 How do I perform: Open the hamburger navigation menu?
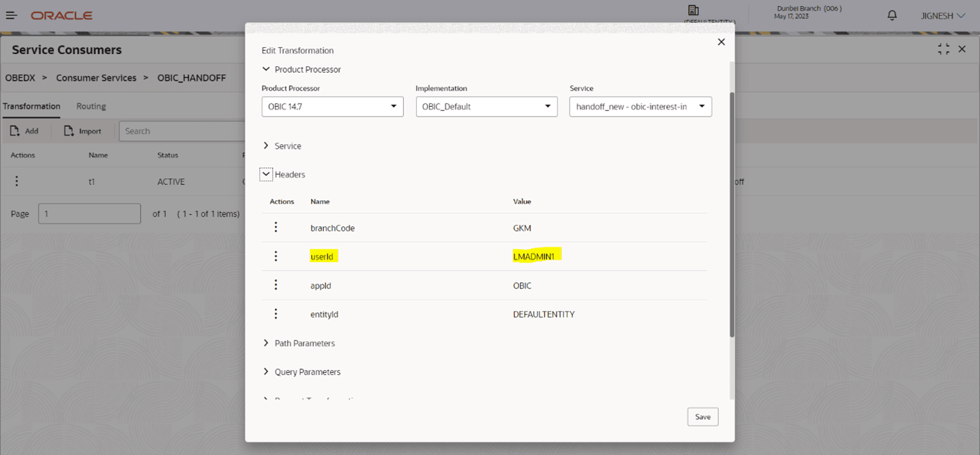pyautogui.click(x=12, y=15)
